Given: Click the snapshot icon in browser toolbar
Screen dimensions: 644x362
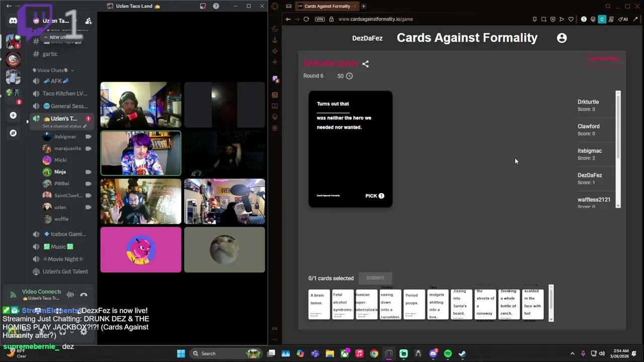Looking at the screenshot, I should (543, 19).
